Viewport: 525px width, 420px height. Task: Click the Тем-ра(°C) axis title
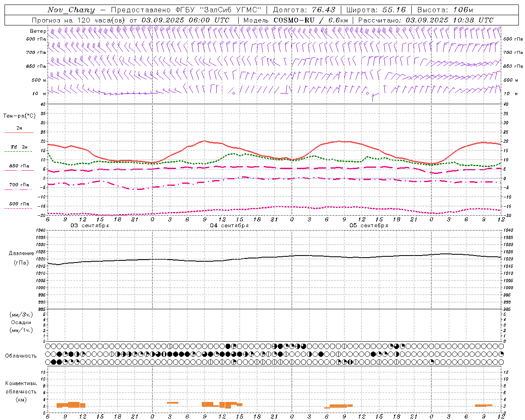pos(19,116)
